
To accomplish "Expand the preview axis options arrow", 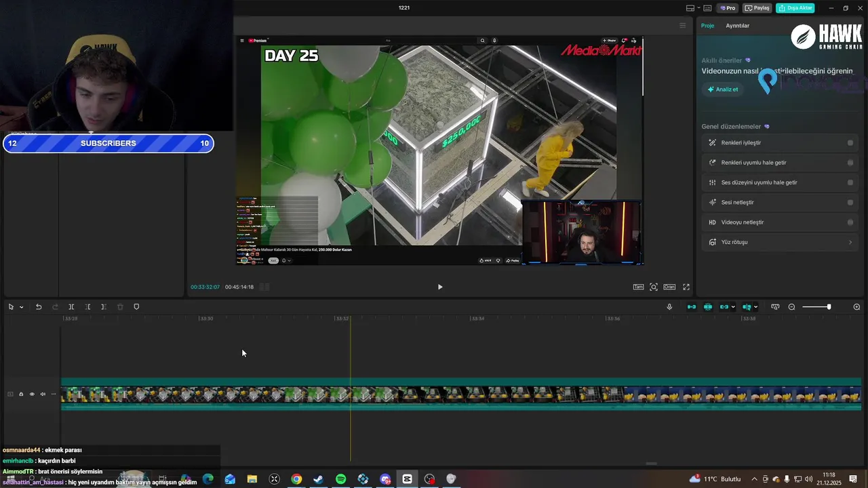I will [755, 307].
